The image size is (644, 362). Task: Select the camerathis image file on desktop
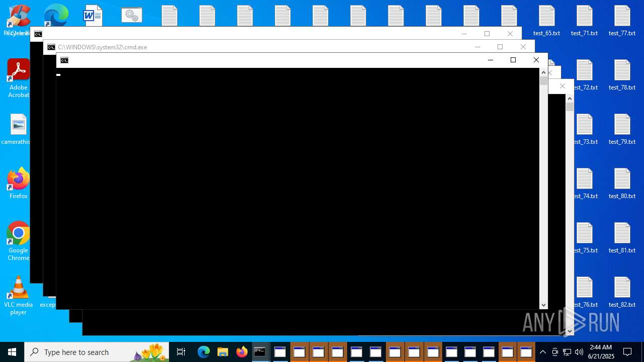(x=16, y=130)
